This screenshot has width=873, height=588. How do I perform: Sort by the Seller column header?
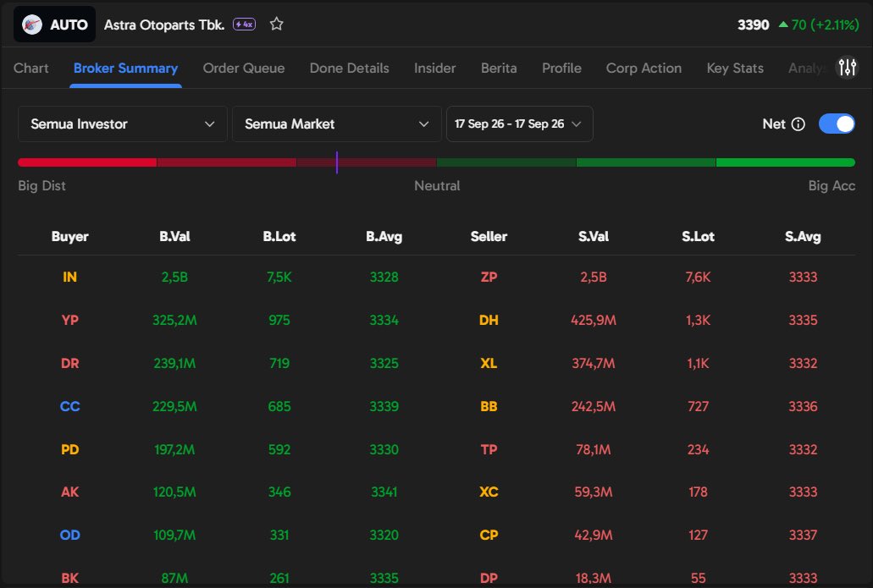click(x=489, y=236)
